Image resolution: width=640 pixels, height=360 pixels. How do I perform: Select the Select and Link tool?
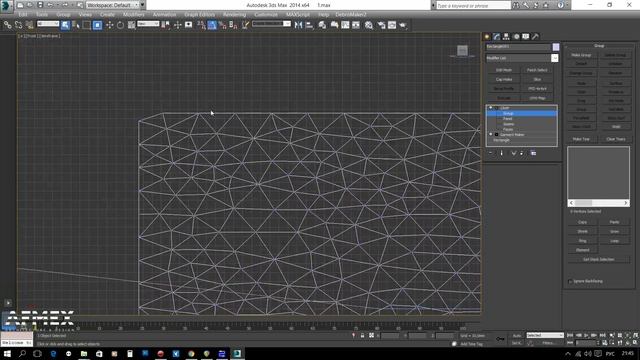pos(7,25)
